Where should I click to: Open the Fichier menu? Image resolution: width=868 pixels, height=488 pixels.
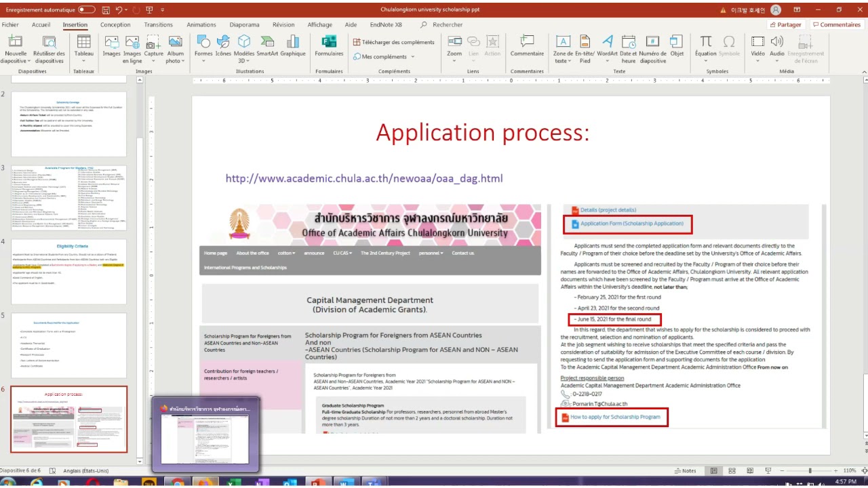[10, 24]
